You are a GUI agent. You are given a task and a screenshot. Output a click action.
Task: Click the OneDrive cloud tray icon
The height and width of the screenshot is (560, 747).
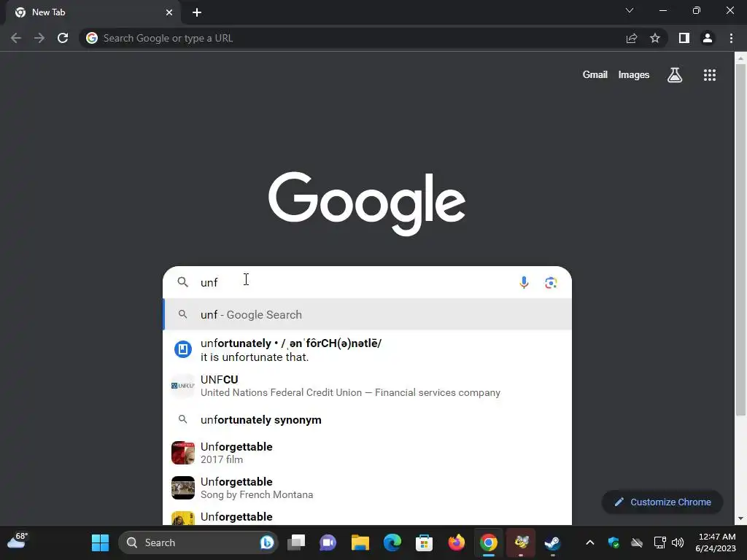(636, 542)
